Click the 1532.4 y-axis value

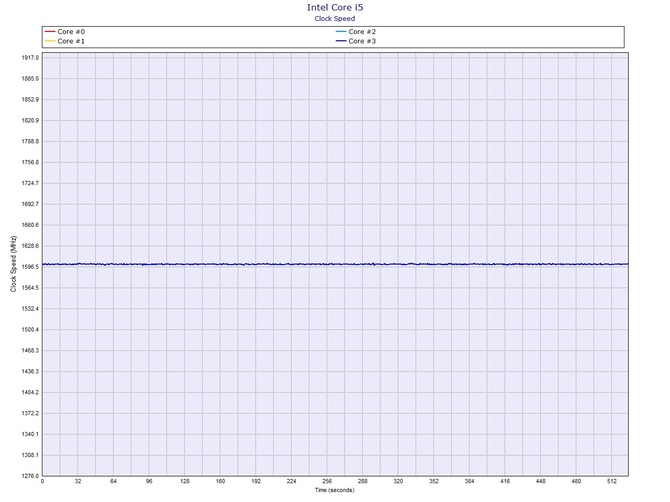[x=30, y=309]
